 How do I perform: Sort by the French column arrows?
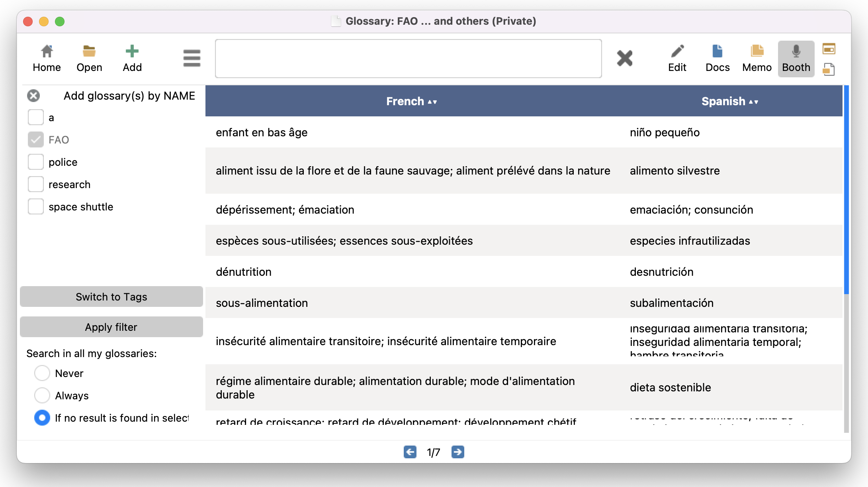432,102
